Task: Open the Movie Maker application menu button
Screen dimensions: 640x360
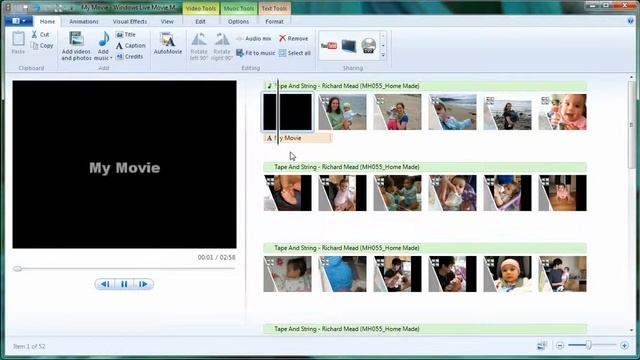Action: (x=18, y=21)
